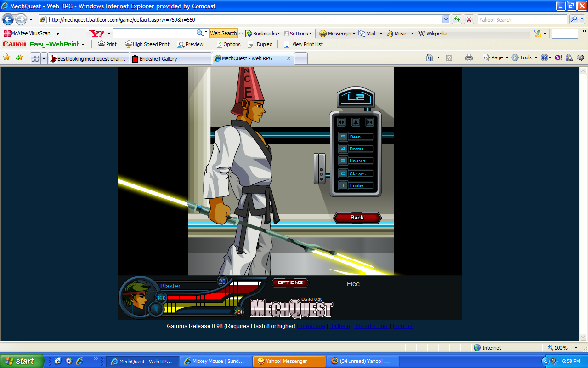The image size is (588, 368).
Task: Switch to Best looking mechquest char tab
Action: coord(89,58)
